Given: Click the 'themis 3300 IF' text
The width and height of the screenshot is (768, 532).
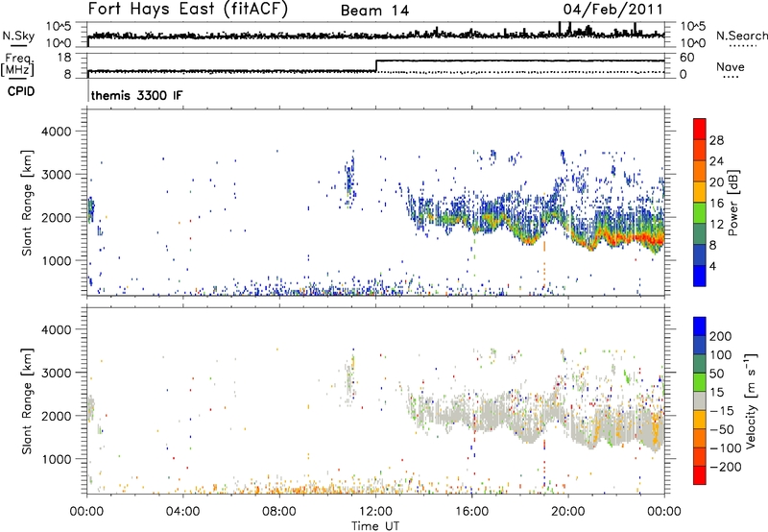Looking at the screenshot, I should pos(136,95).
